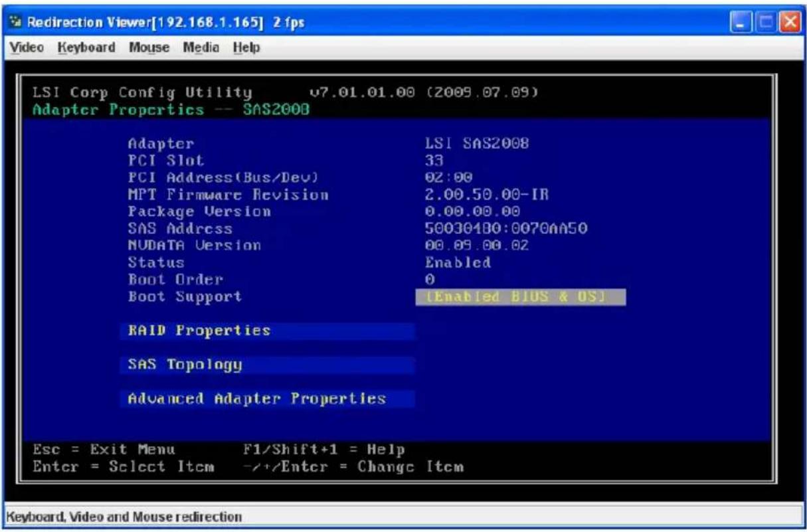Click the Boot Support label
Viewport: 807px width, 532px height.
[185, 297]
